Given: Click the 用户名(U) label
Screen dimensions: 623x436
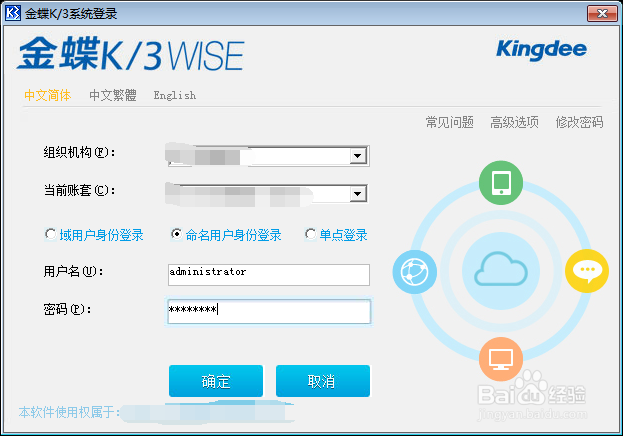Looking at the screenshot, I should tap(73, 271).
